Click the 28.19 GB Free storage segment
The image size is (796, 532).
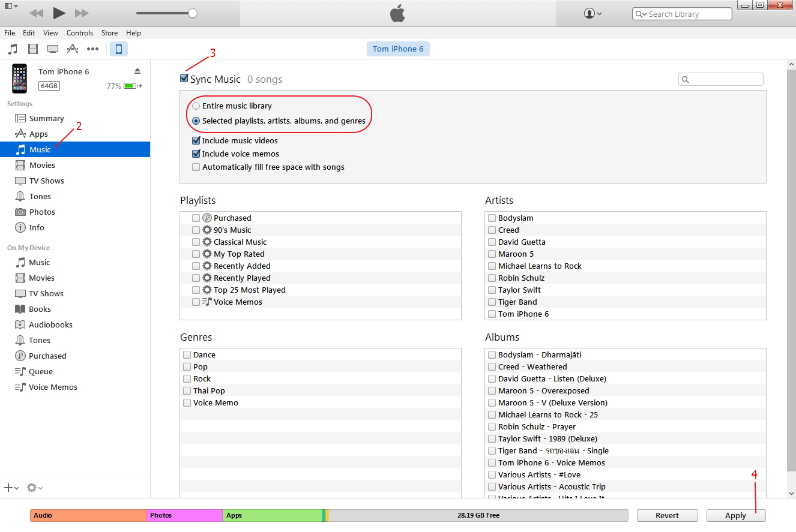478,515
